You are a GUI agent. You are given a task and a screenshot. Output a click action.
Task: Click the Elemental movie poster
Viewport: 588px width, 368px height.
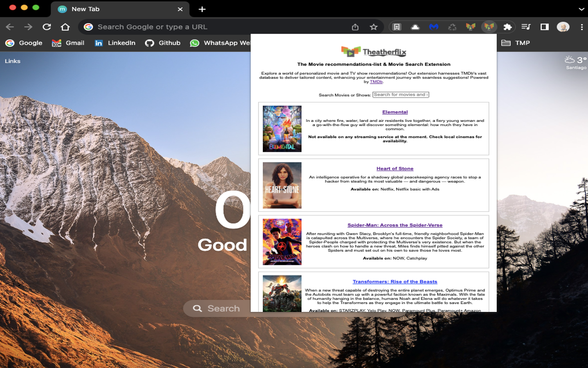pyautogui.click(x=282, y=129)
